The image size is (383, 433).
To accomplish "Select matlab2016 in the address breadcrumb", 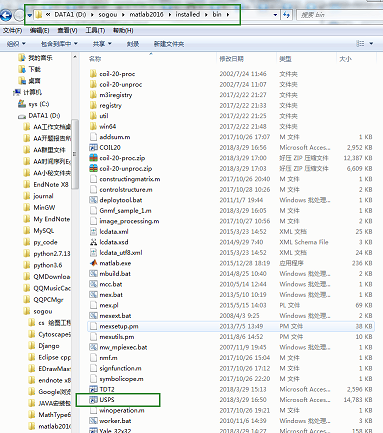I will (x=146, y=15).
